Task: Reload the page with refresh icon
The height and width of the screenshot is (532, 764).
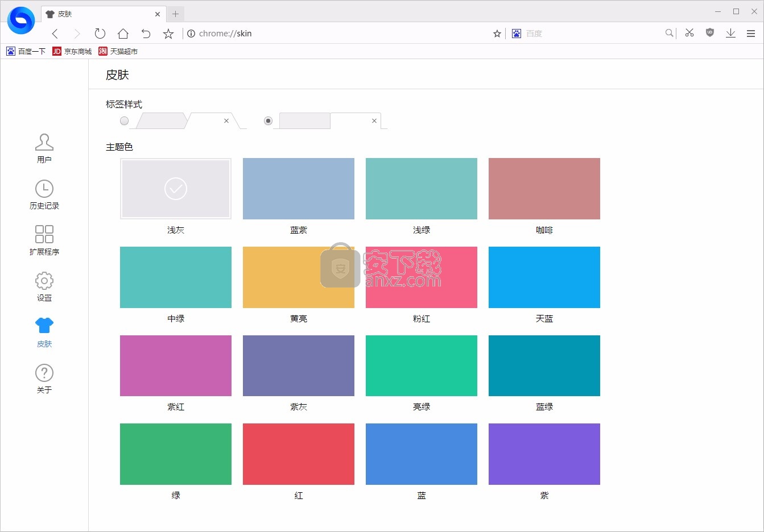Action: (100, 34)
